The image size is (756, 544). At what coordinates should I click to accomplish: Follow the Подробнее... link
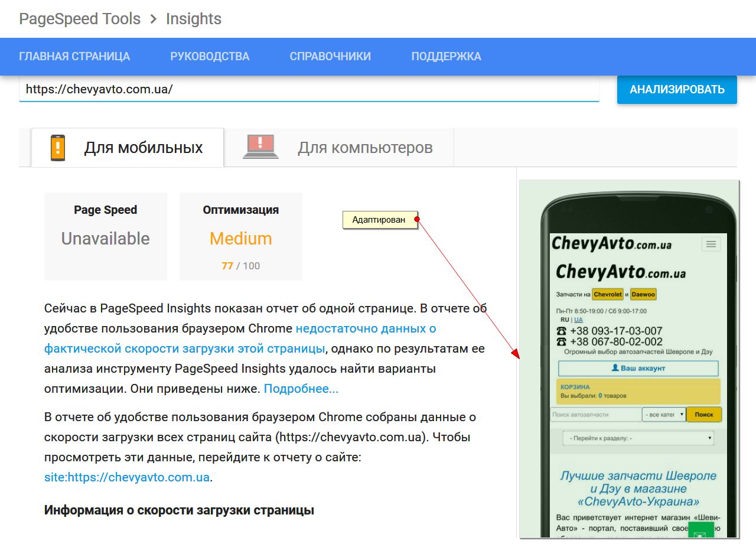(301, 389)
